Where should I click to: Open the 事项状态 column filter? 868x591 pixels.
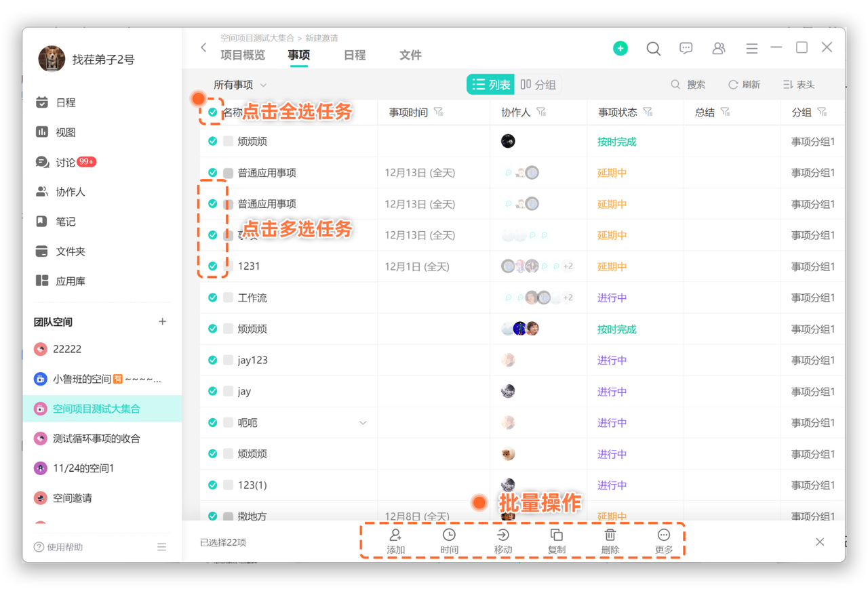tap(648, 112)
